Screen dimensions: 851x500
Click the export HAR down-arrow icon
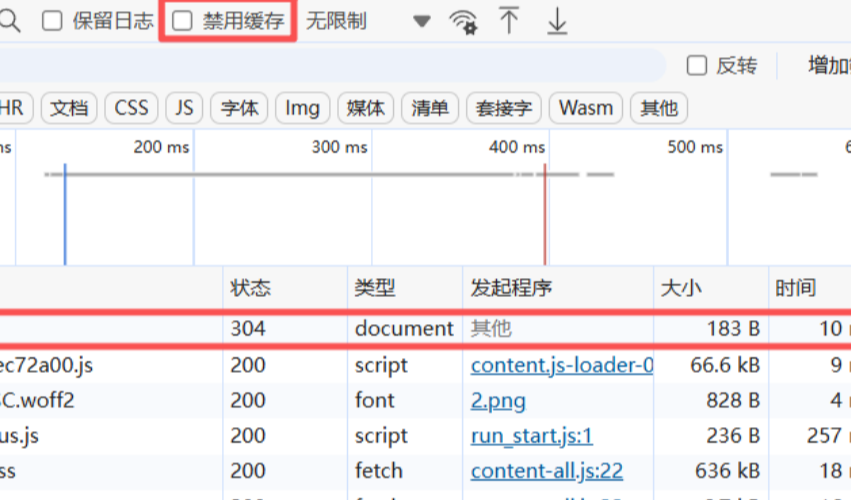[x=557, y=21]
